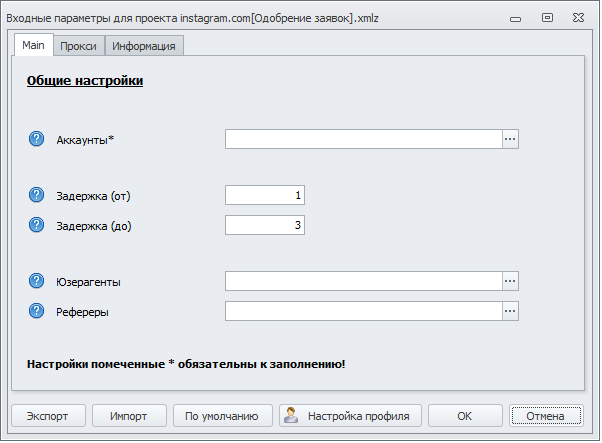Switch to the Информация tab

pyautogui.click(x=144, y=46)
